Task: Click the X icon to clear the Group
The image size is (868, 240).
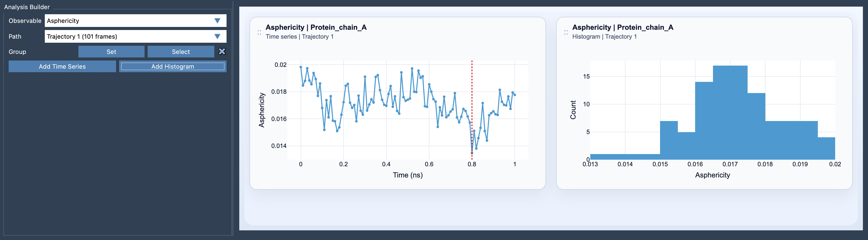Action: coord(222,52)
